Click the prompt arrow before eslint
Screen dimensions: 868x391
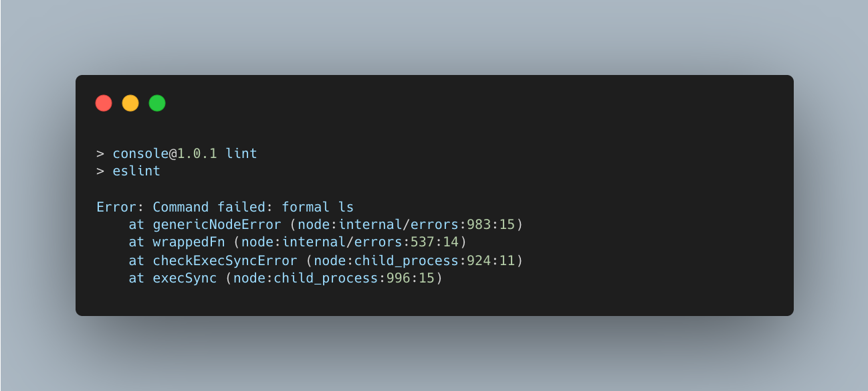pyautogui.click(x=100, y=171)
